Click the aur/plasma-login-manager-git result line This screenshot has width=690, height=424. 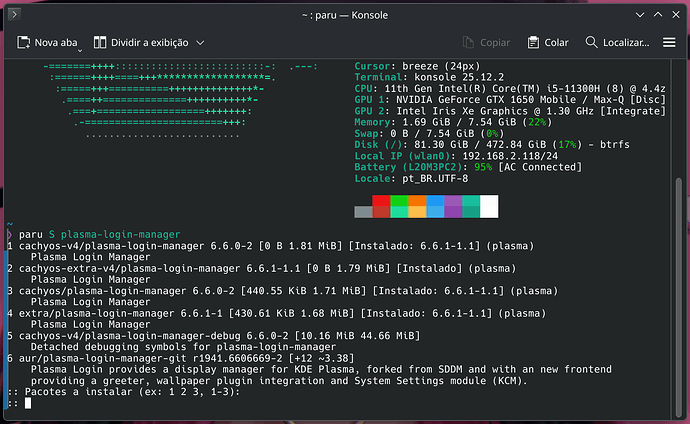[x=180, y=358]
